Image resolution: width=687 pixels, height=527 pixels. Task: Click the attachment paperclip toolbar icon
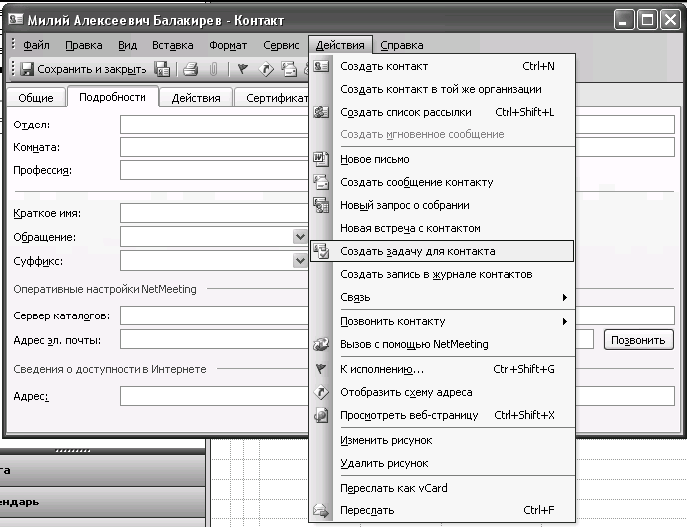click(x=213, y=69)
